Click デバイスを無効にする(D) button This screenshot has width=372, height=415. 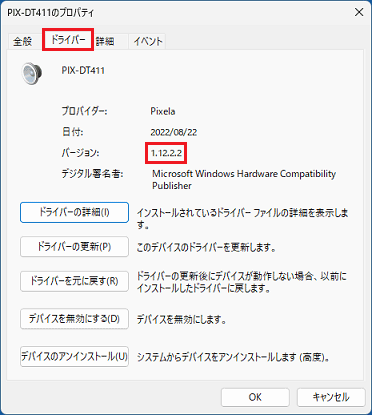[74, 319]
